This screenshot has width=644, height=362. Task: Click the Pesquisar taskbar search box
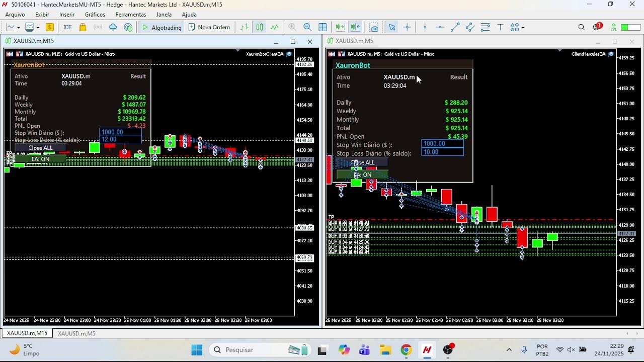(261, 350)
